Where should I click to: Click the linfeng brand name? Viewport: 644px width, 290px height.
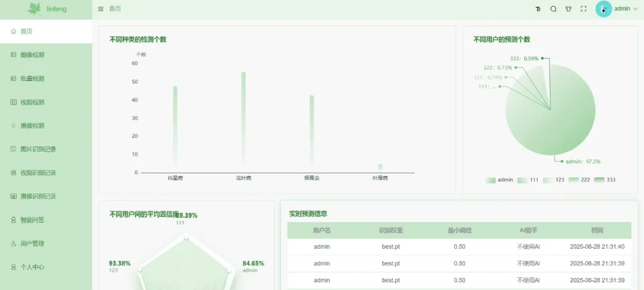click(57, 9)
